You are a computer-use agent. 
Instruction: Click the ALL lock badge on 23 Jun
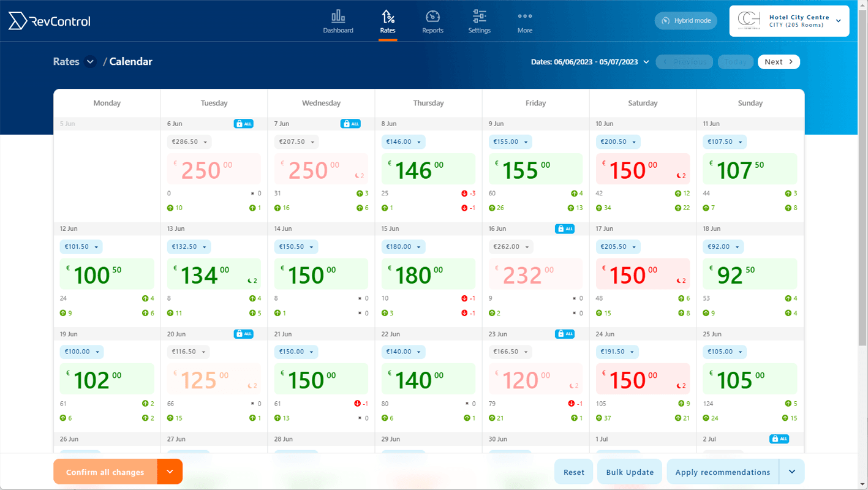click(x=565, y=334)
